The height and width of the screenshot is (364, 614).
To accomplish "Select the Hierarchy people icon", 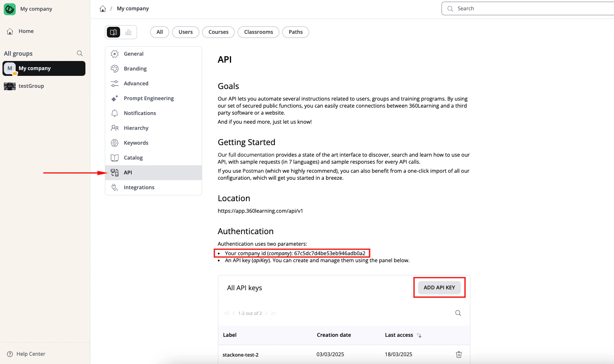I will pyautogui.click(x=114, y=128).
